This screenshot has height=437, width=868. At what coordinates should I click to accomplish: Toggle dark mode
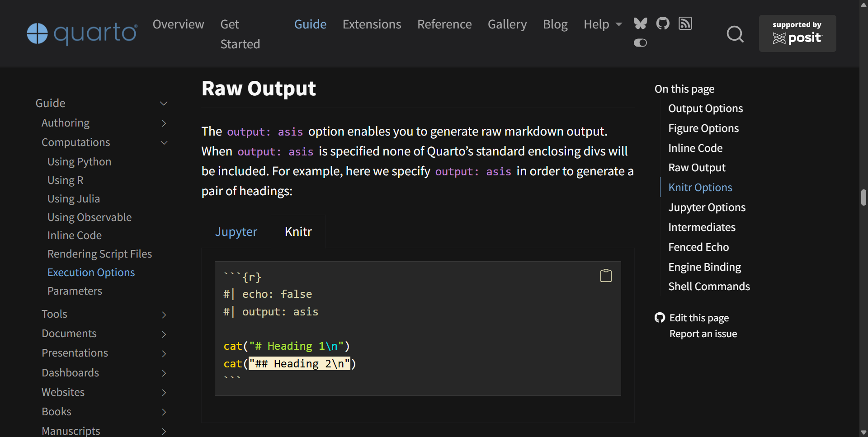(x=640, y=43)
